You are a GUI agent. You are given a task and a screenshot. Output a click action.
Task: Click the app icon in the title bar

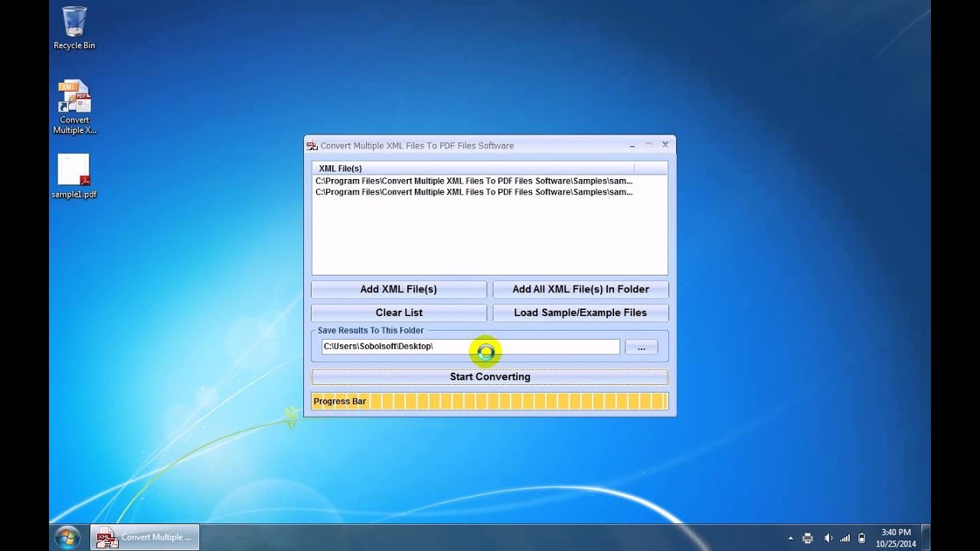tap(312, 145)
